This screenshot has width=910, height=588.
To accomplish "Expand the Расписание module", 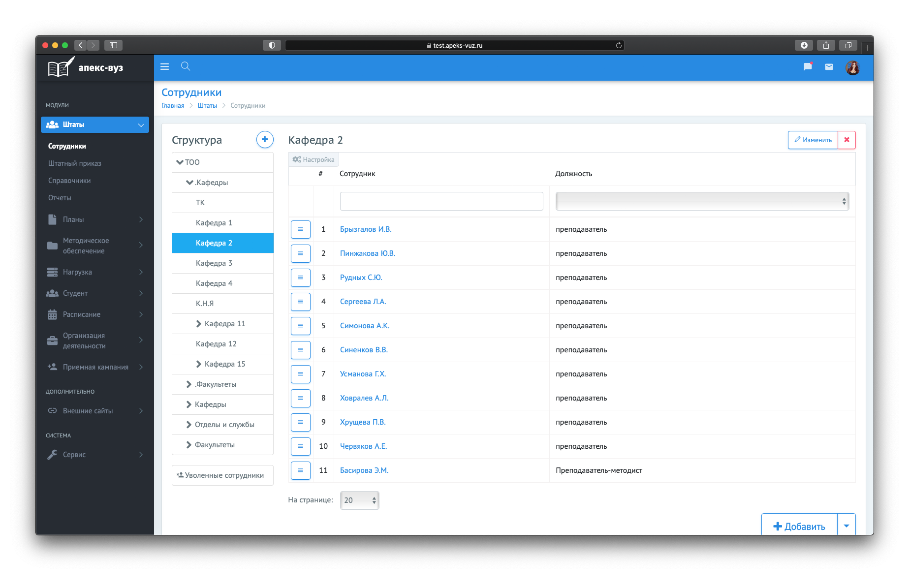I will click(95, 314).
